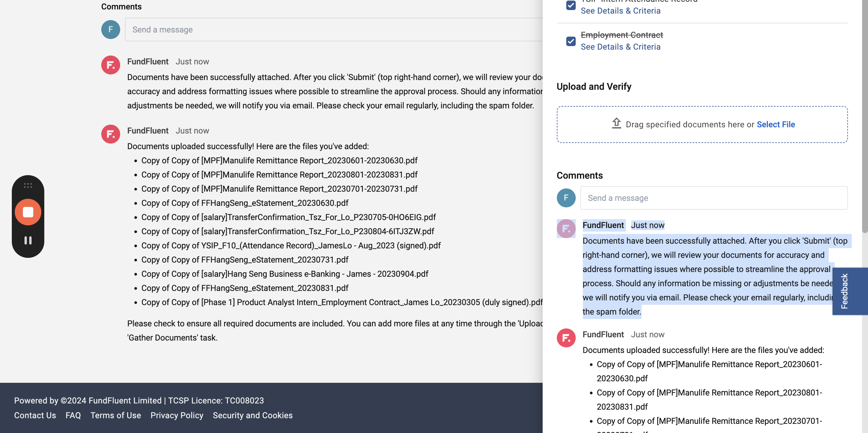Open FAQ footer link
Screen dimensions: 868x433
click(x=73, y=416)
